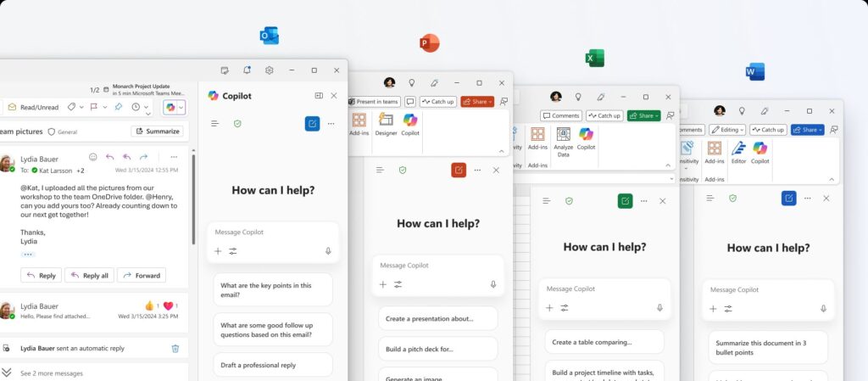
Task: Collapse the PowerPoint ribbon with chevron
Action: [502, 151]
